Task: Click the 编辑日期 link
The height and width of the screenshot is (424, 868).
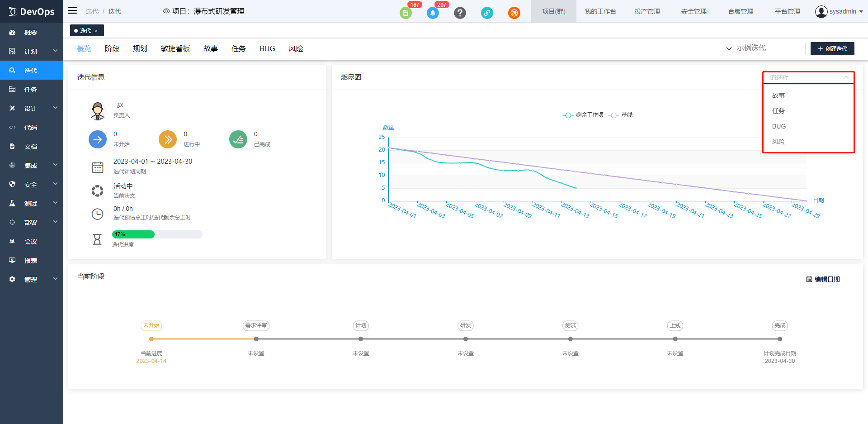Action: click(823, 279)
